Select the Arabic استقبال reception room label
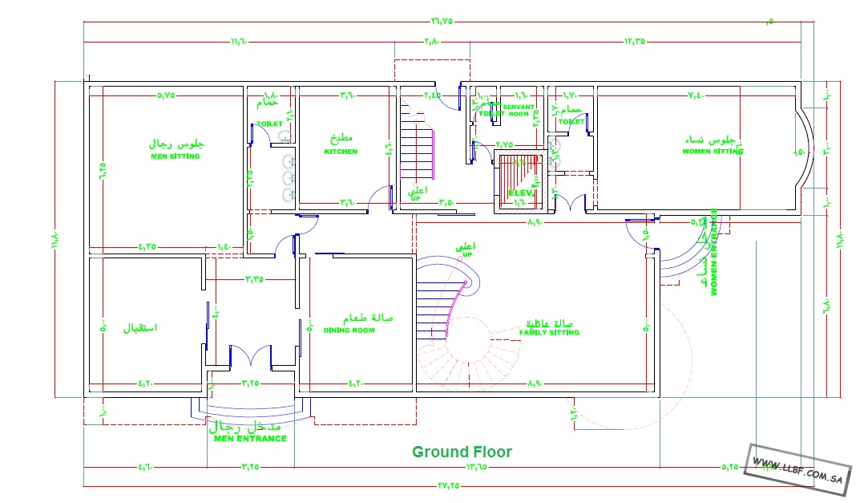 139,328
